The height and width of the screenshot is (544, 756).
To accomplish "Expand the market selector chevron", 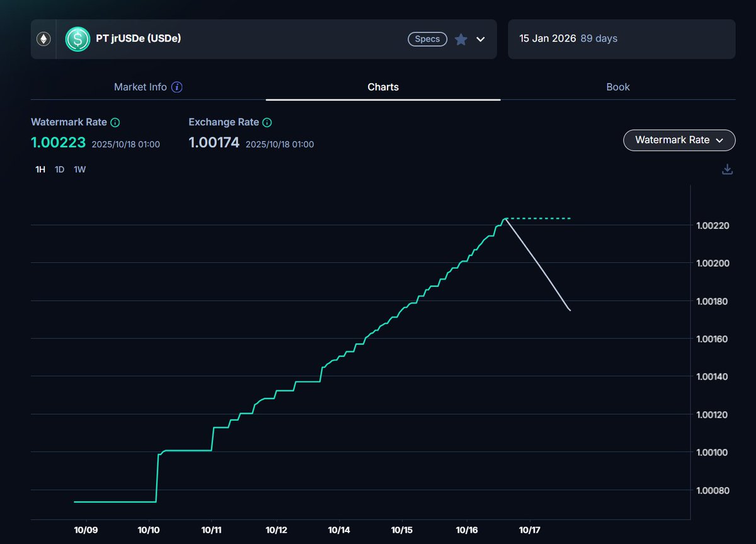I will pyautogui.click(x=481, y=39).
